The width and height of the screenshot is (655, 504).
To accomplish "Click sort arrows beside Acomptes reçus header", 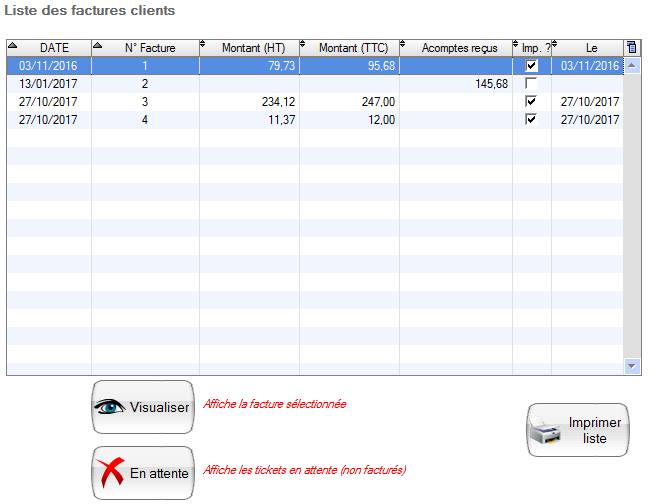I will tap(404, 47).
